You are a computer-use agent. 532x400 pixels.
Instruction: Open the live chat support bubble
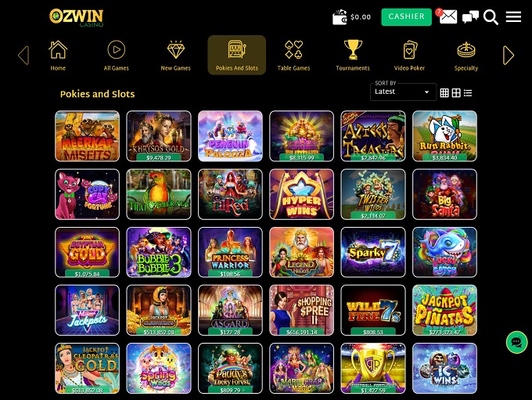pyautogui.click(x=516, y=342)
